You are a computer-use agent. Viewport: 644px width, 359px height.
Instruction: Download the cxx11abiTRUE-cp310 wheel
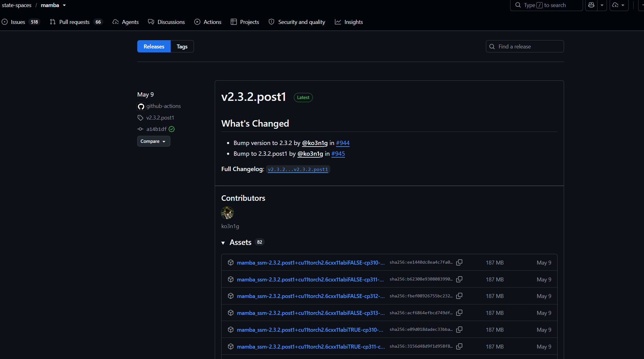pos(310,330)
